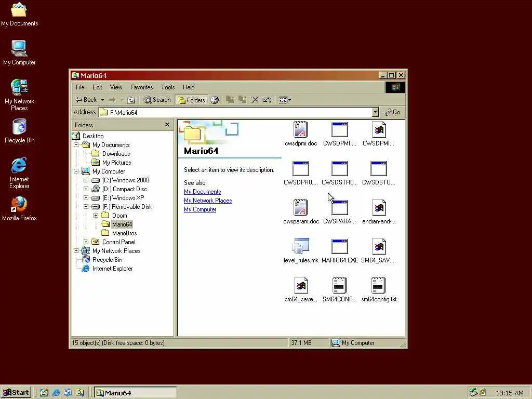Screen dimensions: 532x399
Task: Collapse My Computer tree node
Action: (x=76, y=171)
